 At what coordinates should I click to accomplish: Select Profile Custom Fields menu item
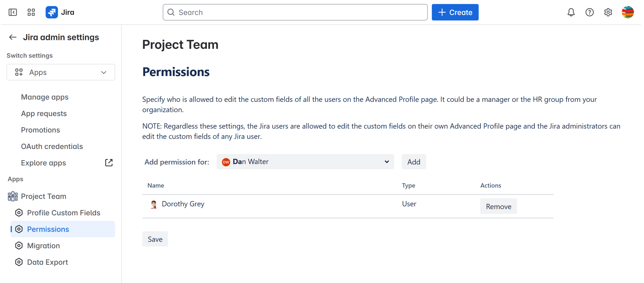[x=63, y=213]
